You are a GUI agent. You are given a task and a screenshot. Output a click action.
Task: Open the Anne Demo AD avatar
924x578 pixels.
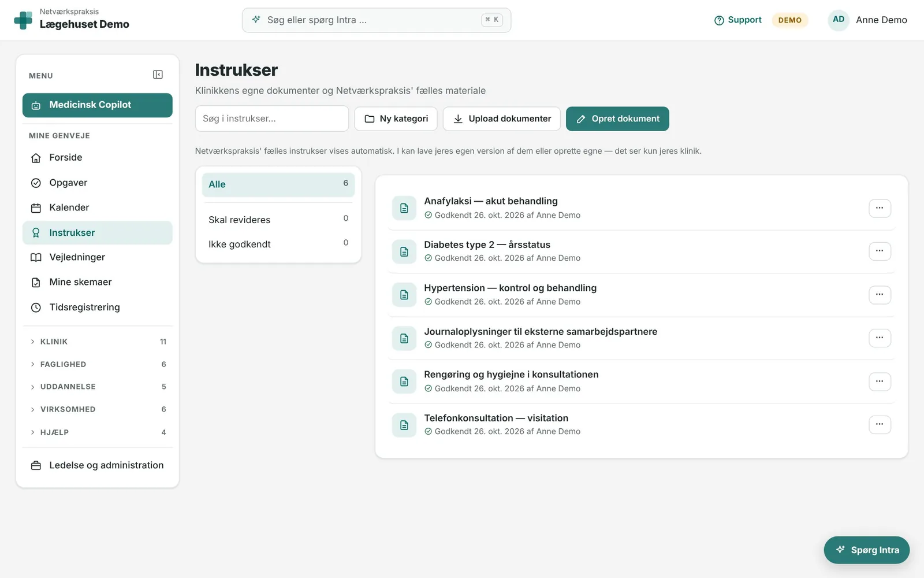coord(838,20)
